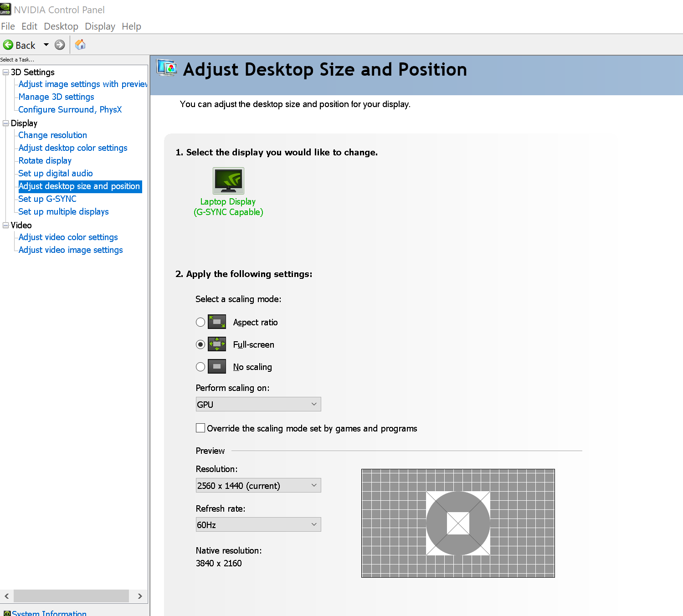Open Manage 3D settings task
The image size is (683, 616).
click(56, 97)
